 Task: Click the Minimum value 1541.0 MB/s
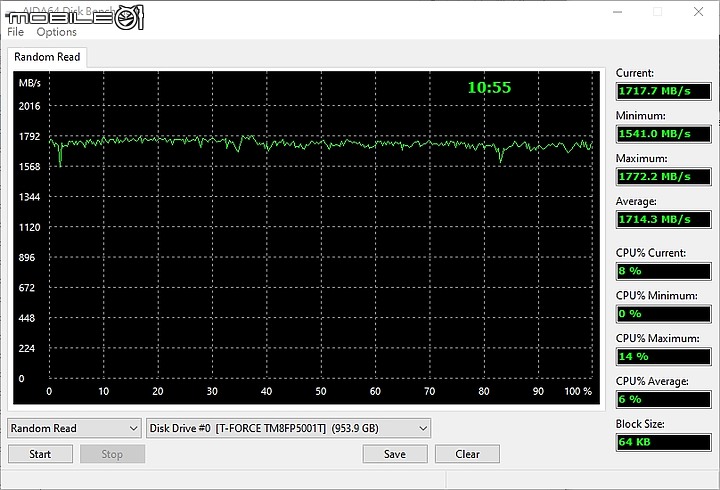click(x=664, y=134)
